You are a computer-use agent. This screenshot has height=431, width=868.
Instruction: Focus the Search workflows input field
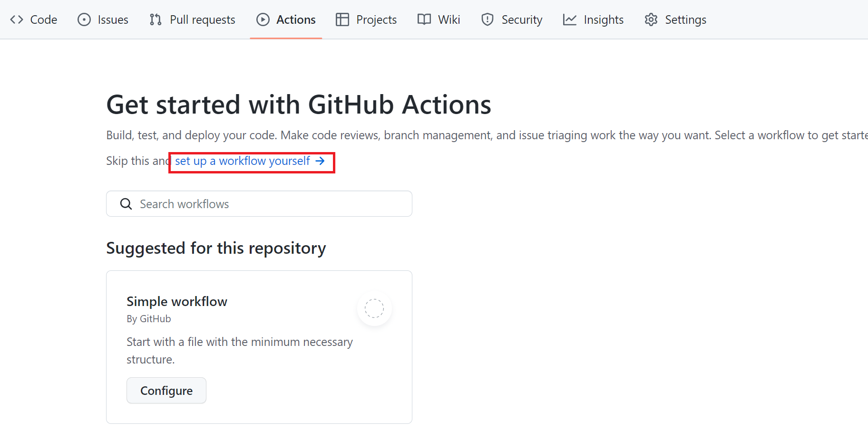point(259,204)
